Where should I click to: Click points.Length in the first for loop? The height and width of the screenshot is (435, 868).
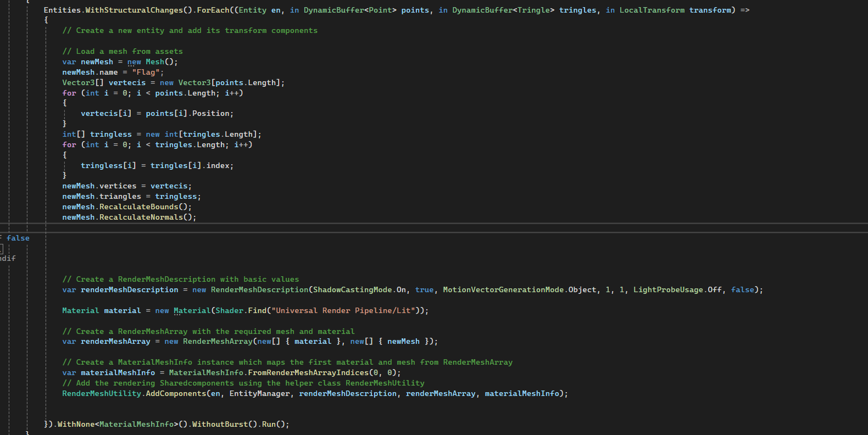coord(185,93)
